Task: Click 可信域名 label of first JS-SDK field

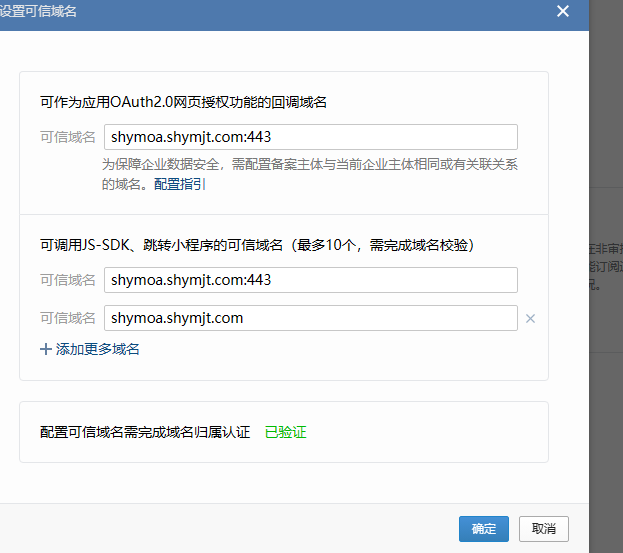Action: click(x=68, y=280)
